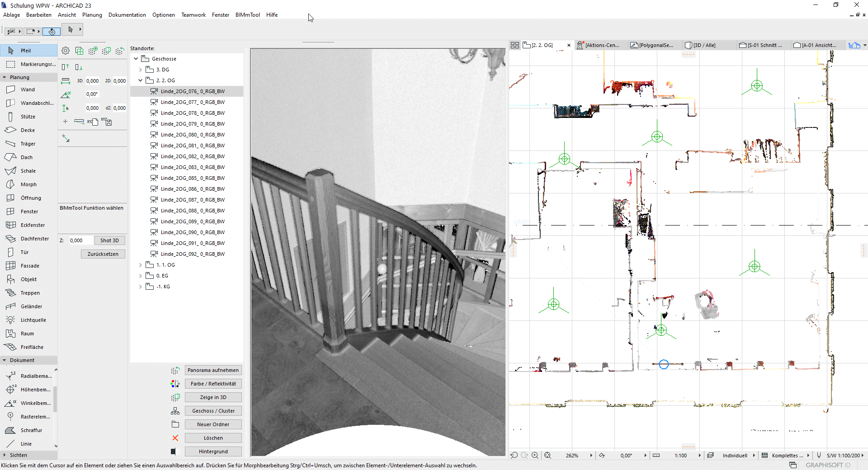Select the Fassade curtain wall tool
868x470 pixels.
click(28, 266)
